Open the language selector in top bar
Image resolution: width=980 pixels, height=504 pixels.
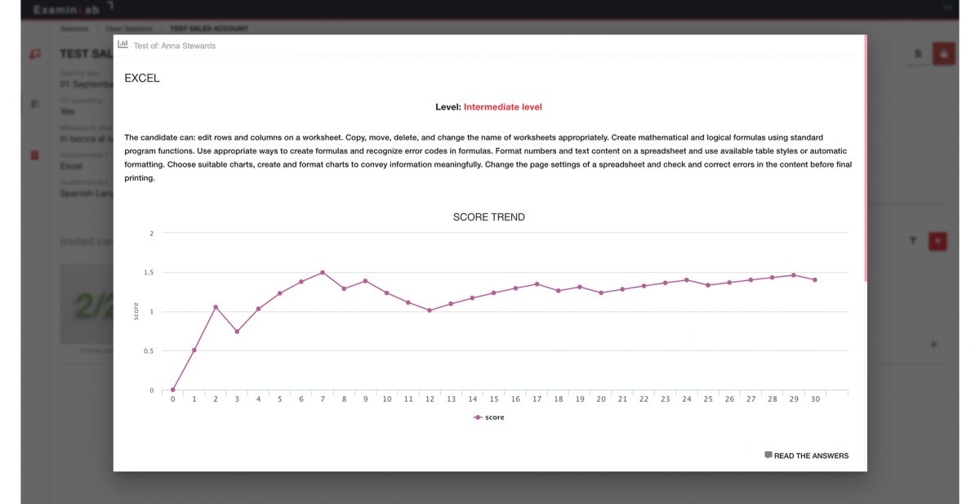coord(947,8)
